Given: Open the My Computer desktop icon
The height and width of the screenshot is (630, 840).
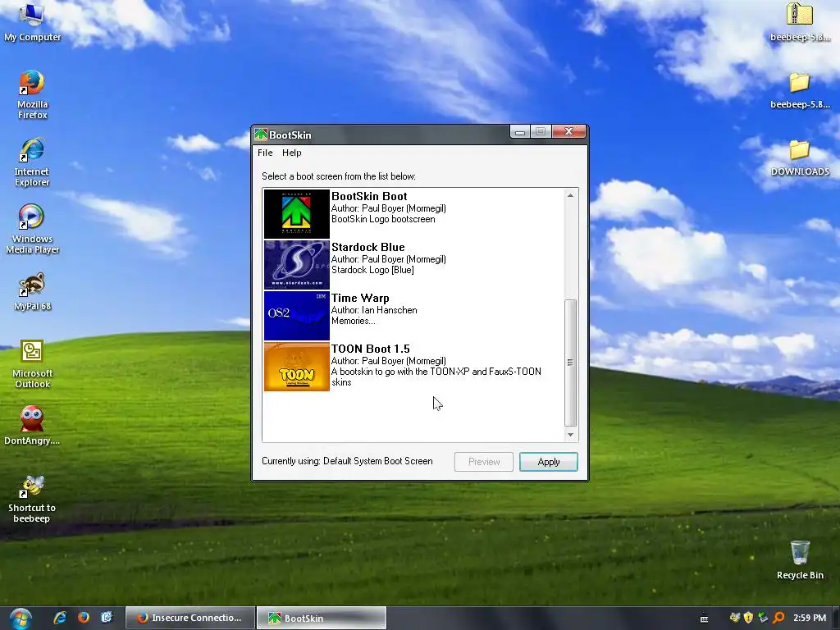Looking at the screenshot, I should pyautogui.click(x=32, y=21).
